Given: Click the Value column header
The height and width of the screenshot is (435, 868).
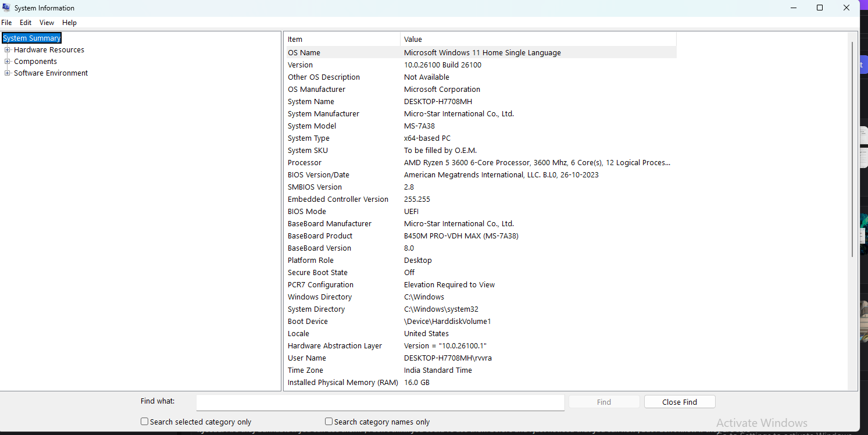Looking at the screenshot, I should click(x=538, y=40).
